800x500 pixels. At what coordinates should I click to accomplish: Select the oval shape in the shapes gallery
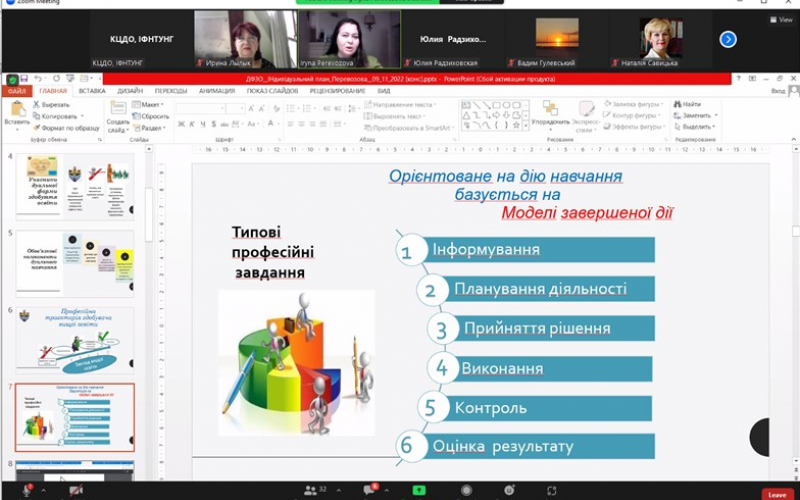[506, 105]
